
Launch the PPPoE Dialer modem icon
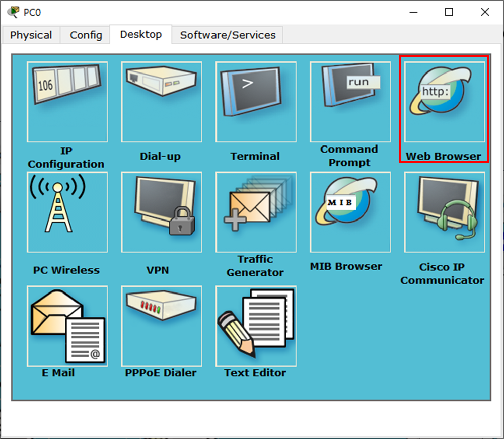pos(162,326)
